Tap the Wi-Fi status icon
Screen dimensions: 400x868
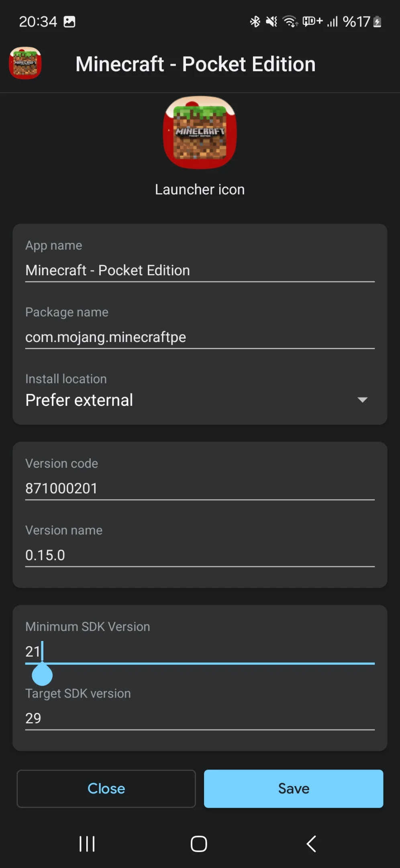click(x=290, y=21)
